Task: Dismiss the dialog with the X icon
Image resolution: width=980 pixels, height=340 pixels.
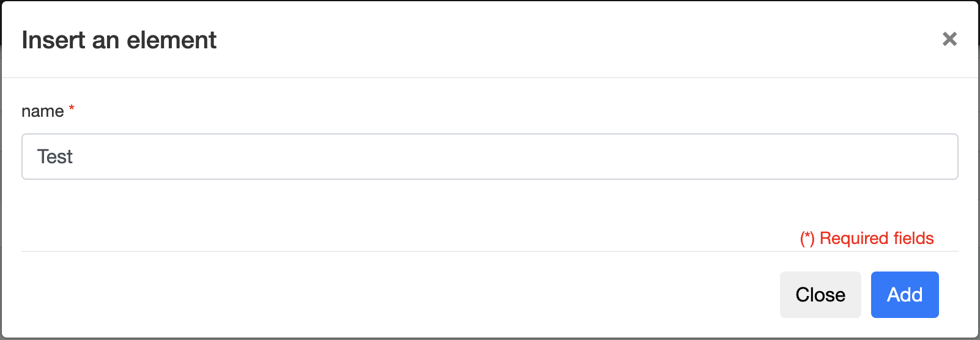Action: point(949,39)
